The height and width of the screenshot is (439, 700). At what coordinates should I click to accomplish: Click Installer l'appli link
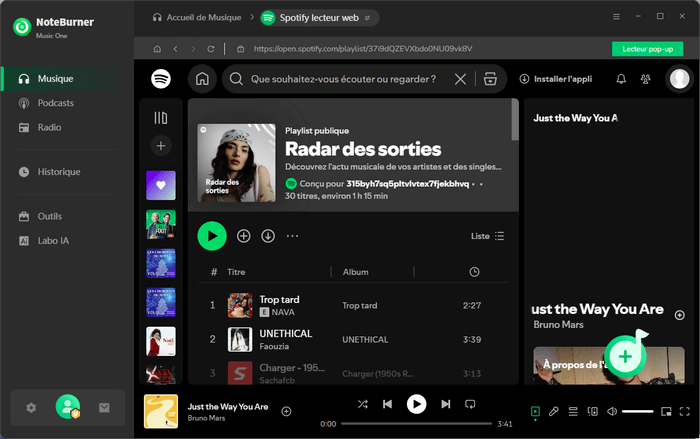tap(555, 79)
